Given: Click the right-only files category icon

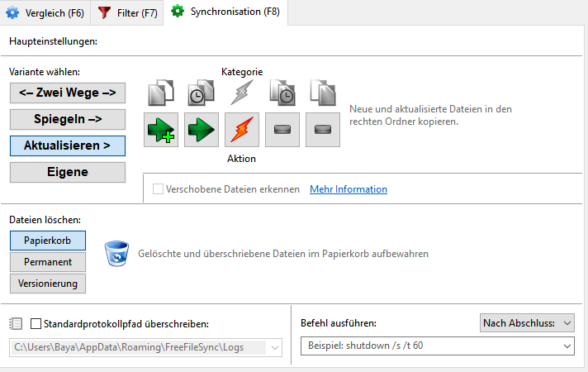Looking at the screenshot, I should click(x=323, y=93).
